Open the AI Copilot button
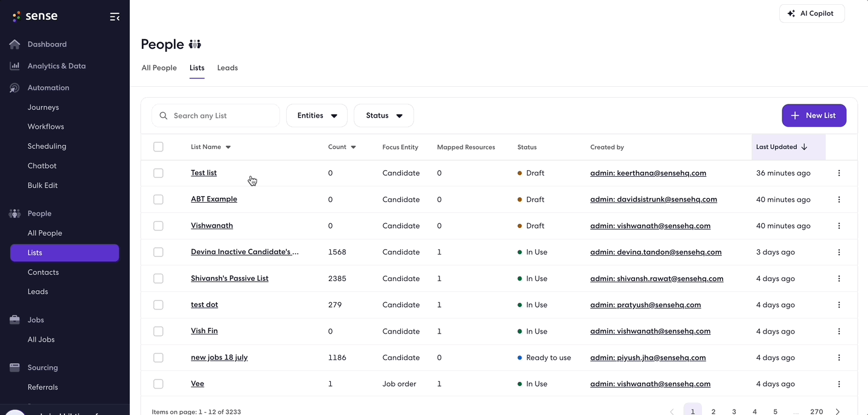The height and width of the screenshot is (415, 868). [812, 13]
